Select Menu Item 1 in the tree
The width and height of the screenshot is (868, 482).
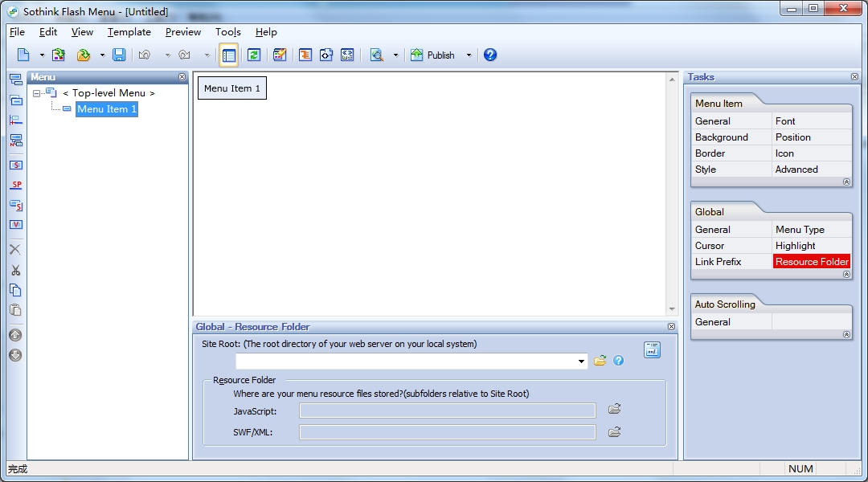tap(107, 109)
